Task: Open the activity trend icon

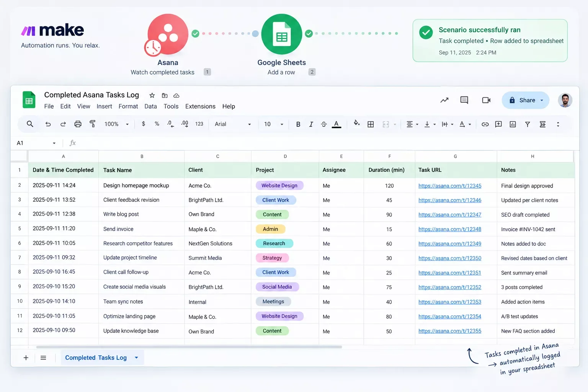Action: [444, 100]
